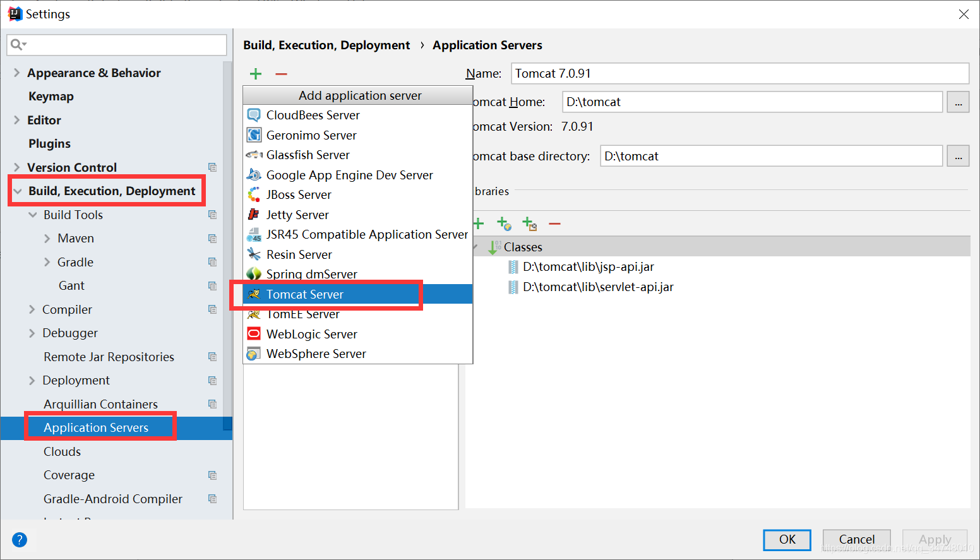Collapse the Build Tools node
This screenshot has height=560, width=980.
(33, 215)
